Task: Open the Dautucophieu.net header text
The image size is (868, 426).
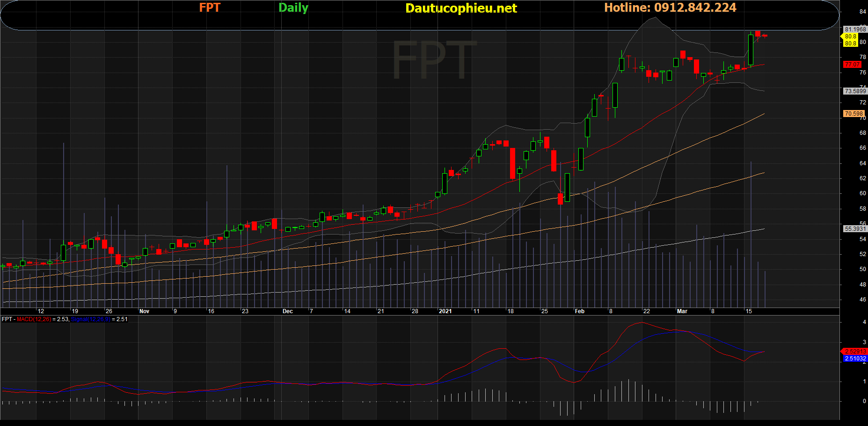Action: 461,8
